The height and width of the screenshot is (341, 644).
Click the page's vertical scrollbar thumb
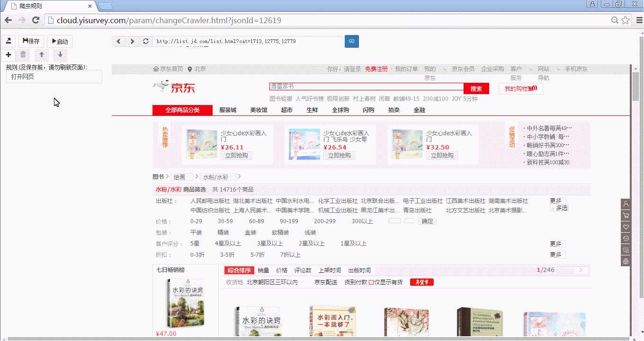point(635,86)
